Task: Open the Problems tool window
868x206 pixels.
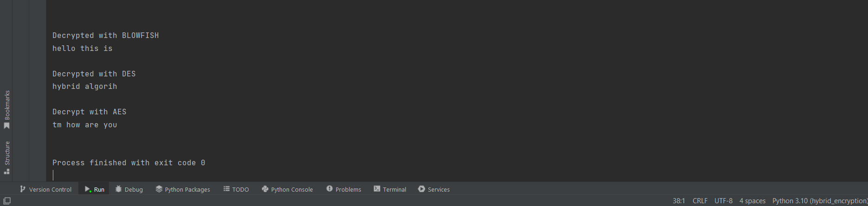Action: coord(344,189)
